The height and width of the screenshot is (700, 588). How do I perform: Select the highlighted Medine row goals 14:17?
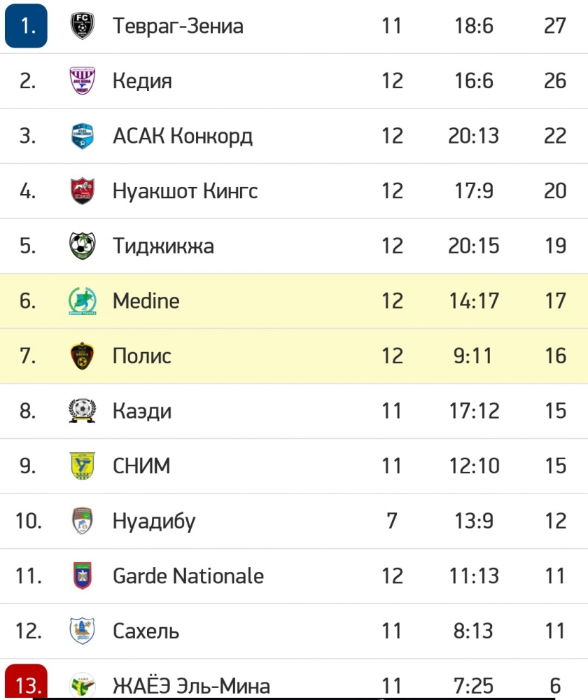pos(474,301)
